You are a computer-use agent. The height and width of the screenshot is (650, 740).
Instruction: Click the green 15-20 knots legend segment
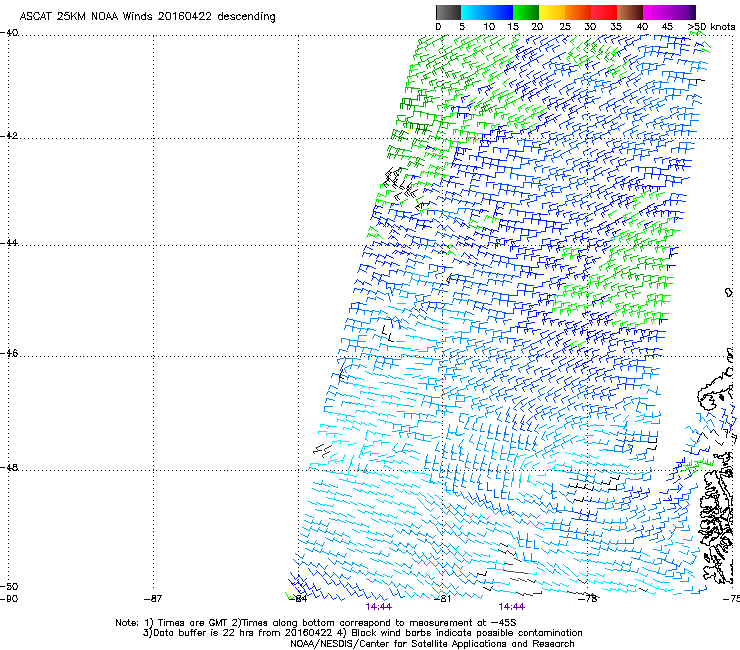point(526,12)
